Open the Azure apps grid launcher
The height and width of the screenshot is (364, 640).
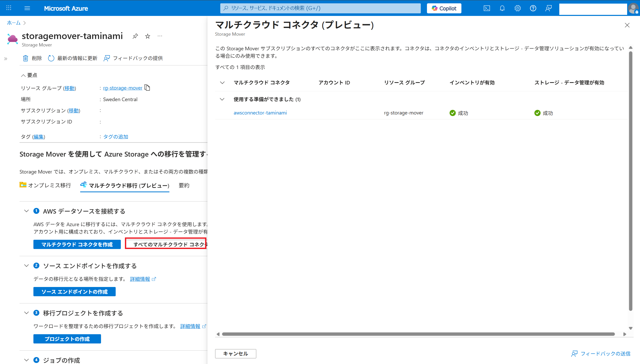tap(9, 8)
